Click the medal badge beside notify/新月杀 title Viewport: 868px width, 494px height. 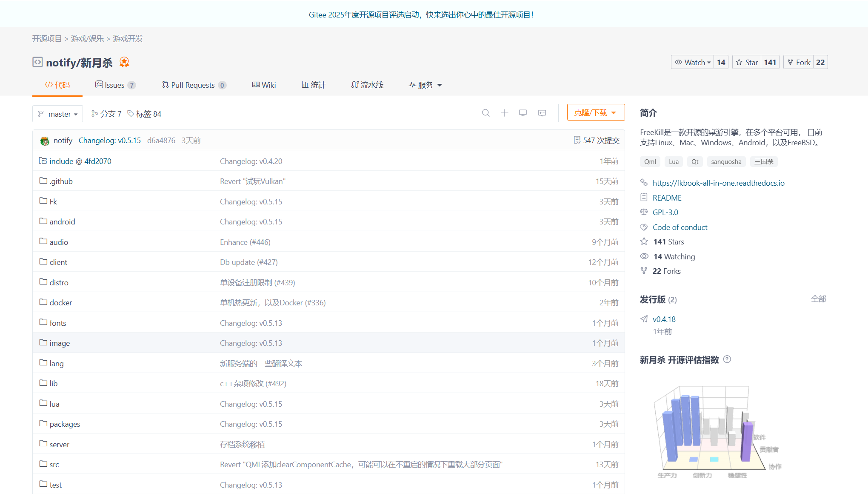click(x=124, y=62)
